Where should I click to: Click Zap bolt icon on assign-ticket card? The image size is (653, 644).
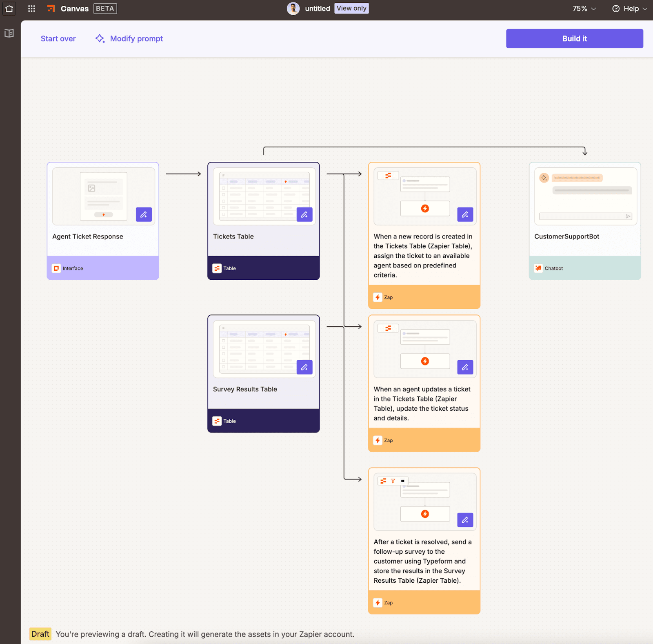tap(378, 297)
